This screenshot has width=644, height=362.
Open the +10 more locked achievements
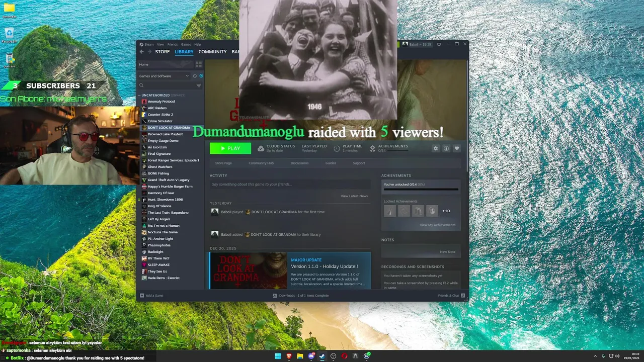point(446,211)
